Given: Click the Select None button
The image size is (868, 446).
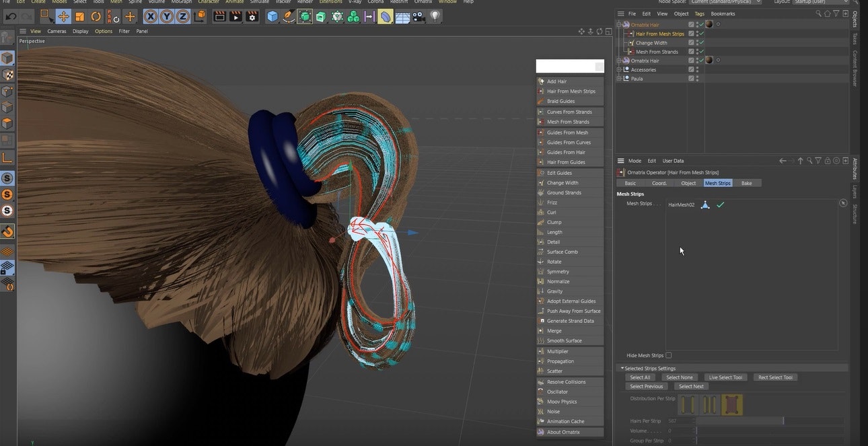Looking at the screenshot, I should (680, 377).
